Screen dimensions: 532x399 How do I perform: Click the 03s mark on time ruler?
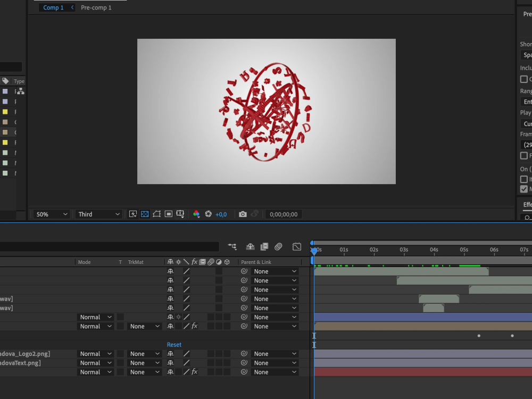404,250
